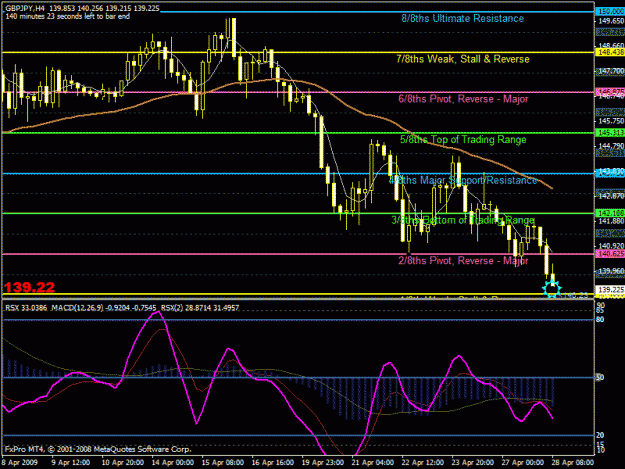Click the RSX MACD indicator values label

pyautogui.click(x=122, y=308)
